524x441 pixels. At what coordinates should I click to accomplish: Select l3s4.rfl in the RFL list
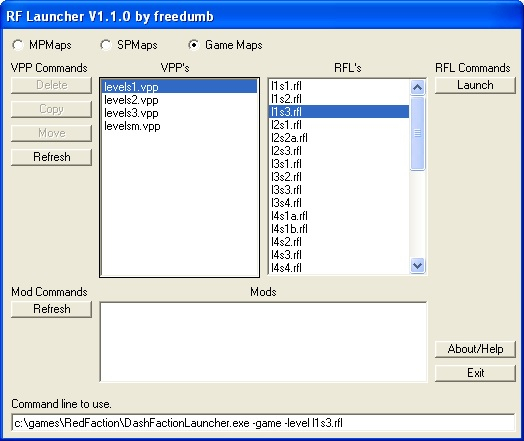coord(339,203)
